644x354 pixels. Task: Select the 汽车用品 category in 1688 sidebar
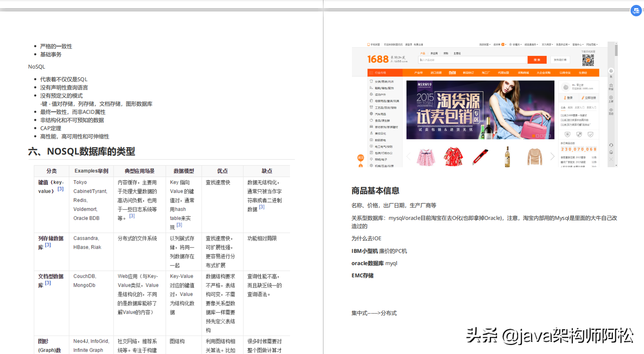(380, 114)
